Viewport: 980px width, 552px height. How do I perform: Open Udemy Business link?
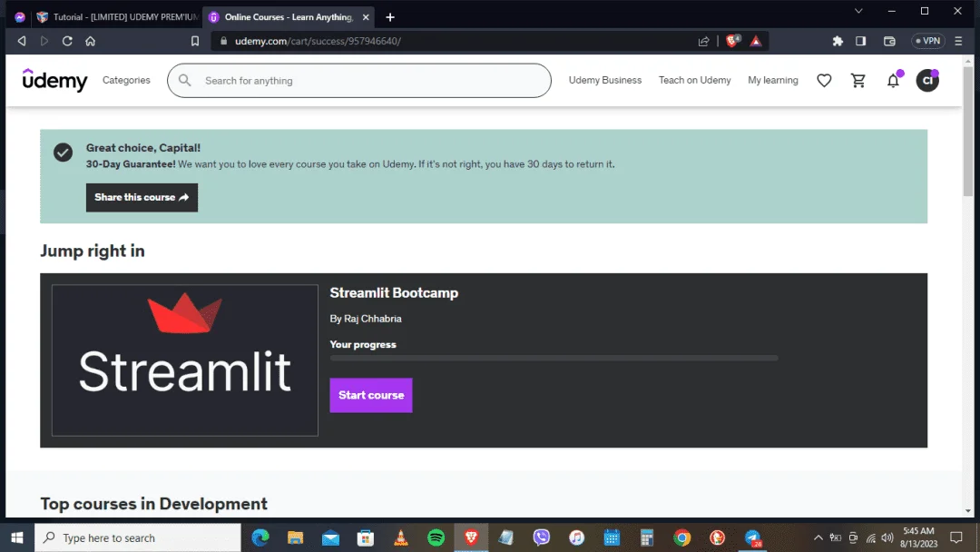(605, 81)
